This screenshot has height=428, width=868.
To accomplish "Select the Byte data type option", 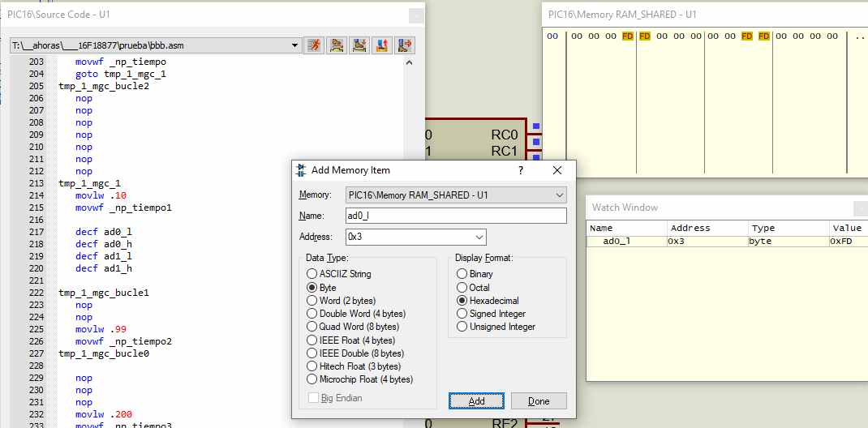I will click(x=321, y=288).
